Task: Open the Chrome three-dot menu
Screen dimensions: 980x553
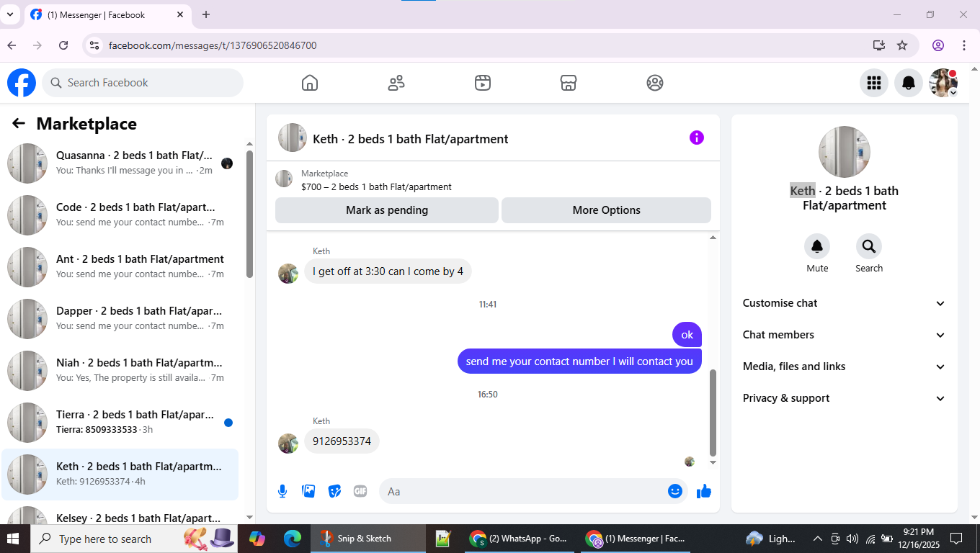Action: click(964, 45)
